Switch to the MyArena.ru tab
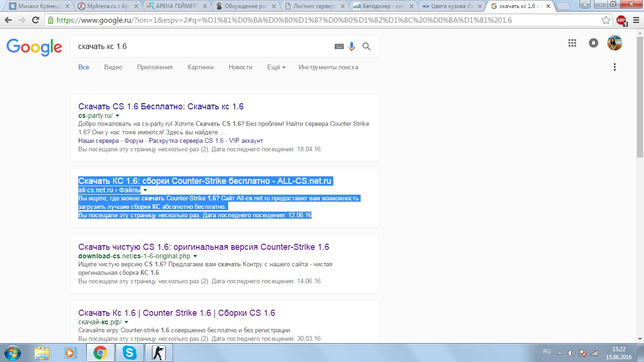The width and height of the screenshot is (644, 362). (108, 7)
